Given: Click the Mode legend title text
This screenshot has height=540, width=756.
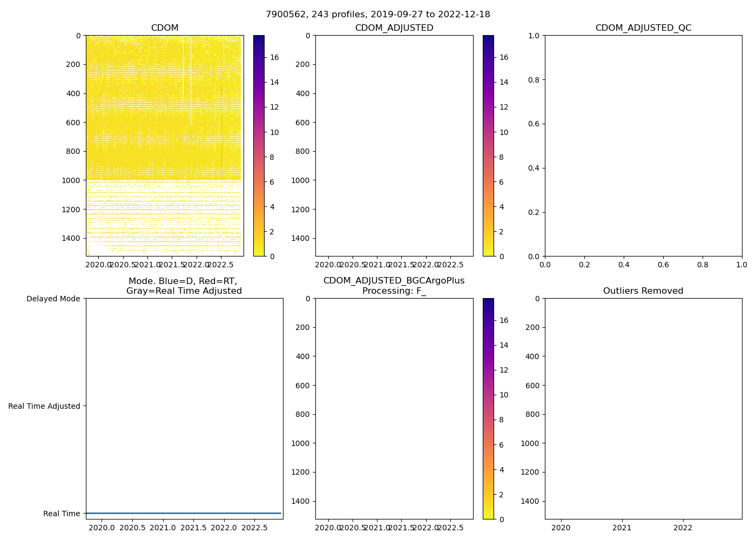Looking at the screenshot, I should coord(184,286).
